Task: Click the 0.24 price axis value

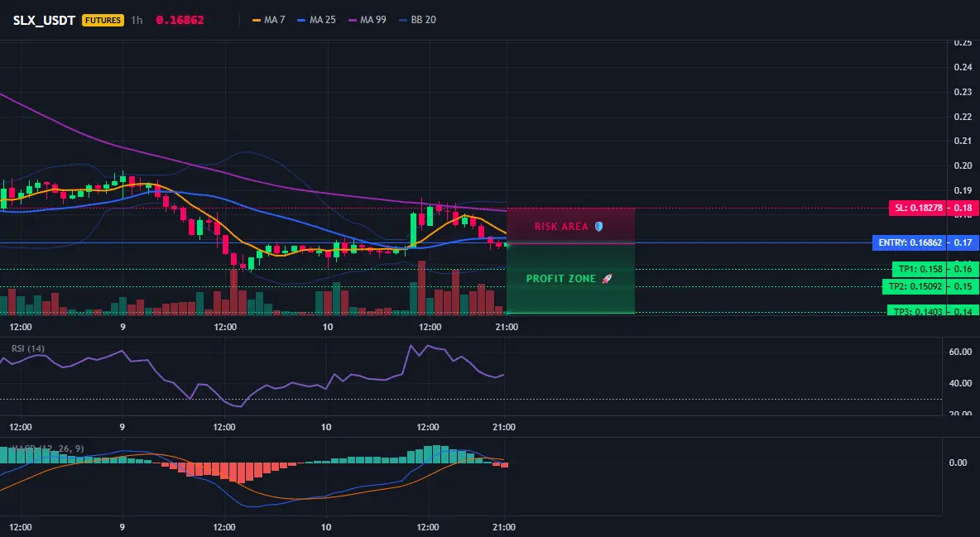Action: coord(963,67)
